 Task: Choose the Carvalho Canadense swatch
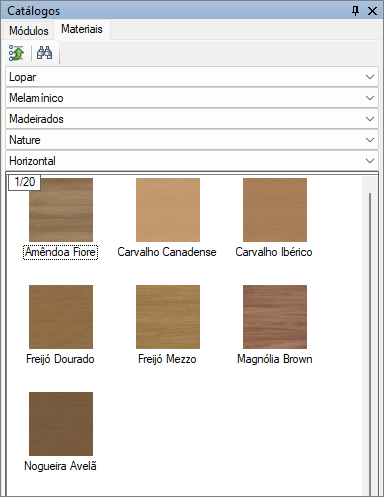(168, 210)
